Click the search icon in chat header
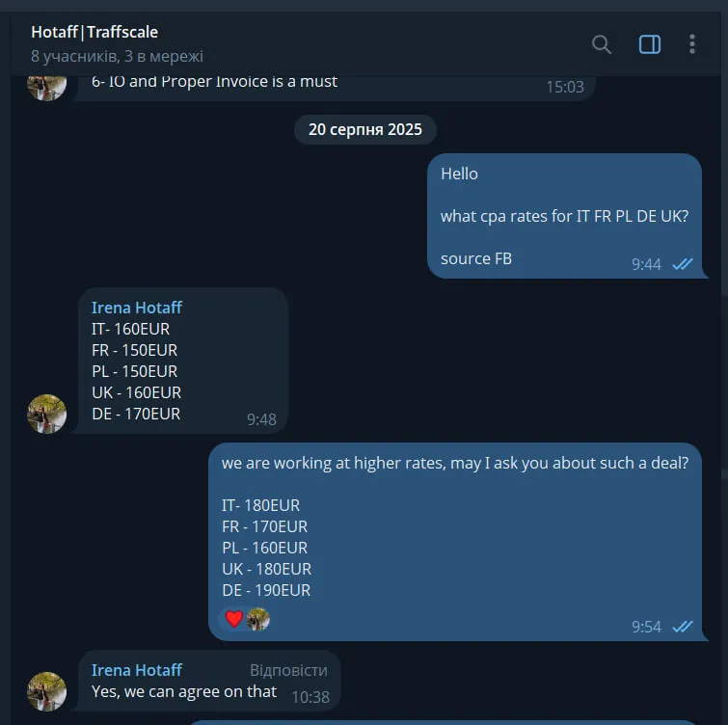Viewport: 728px width, 725px height. pyautogui.click(x=602, y=44)
